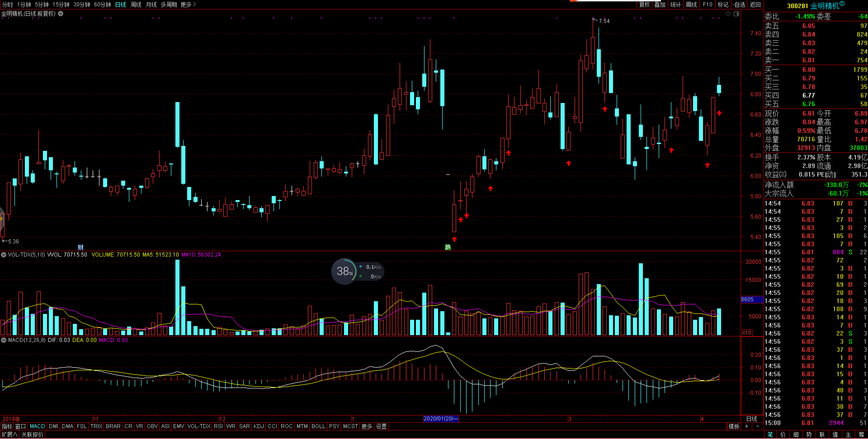The image size is (868, 439).
Task: Select the 值 value tab
Action: pos(835,434)
